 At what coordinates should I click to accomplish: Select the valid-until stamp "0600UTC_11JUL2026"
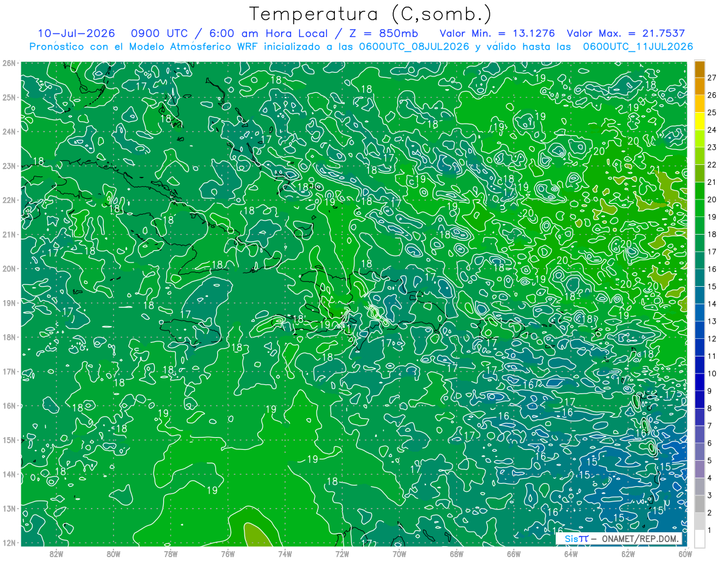[638, 46]
